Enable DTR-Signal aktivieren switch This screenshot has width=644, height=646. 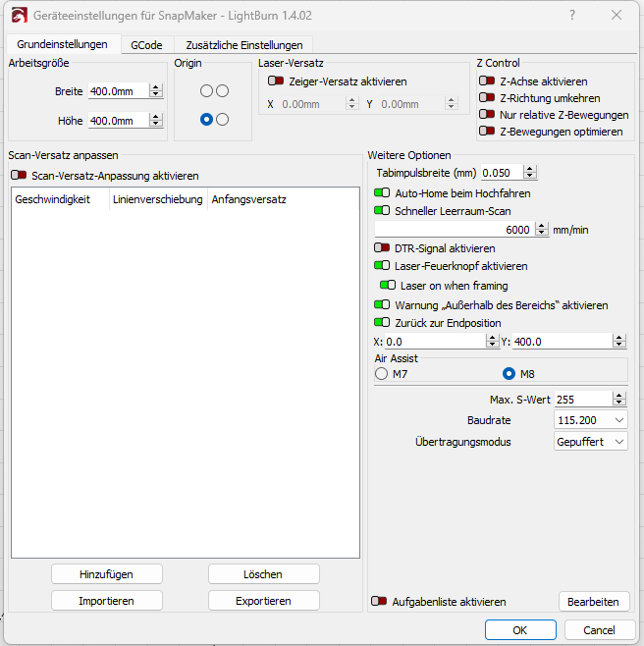382,248
